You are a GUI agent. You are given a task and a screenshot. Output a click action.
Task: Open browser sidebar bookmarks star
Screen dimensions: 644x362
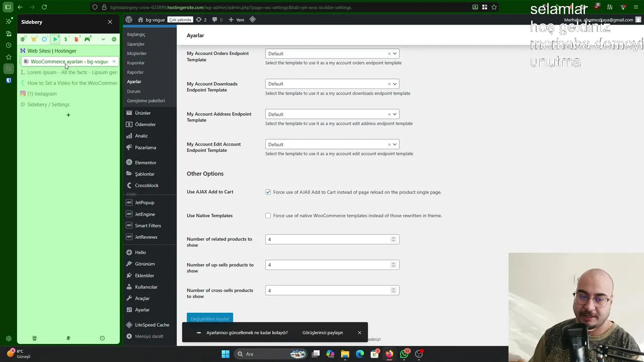(9, 57)
